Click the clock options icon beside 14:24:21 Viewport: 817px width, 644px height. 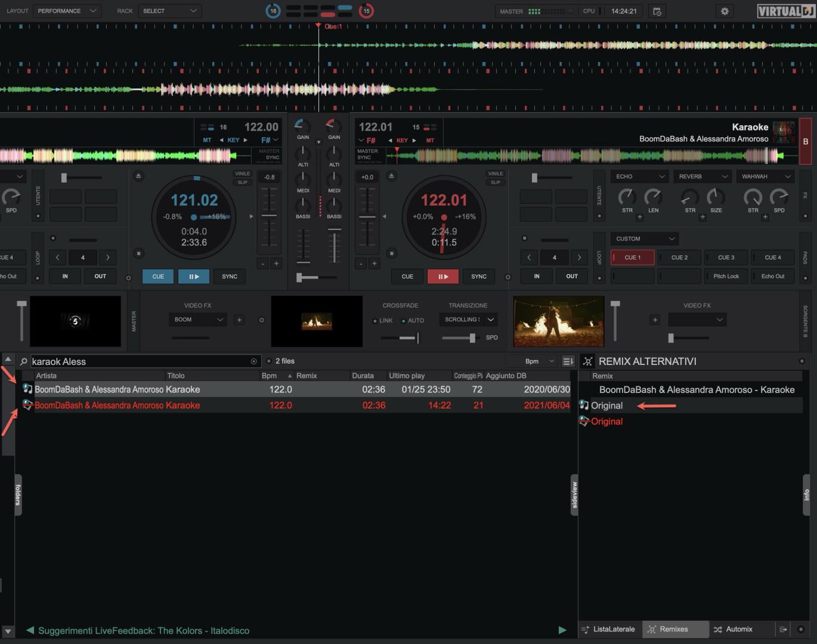click(657, 11)
